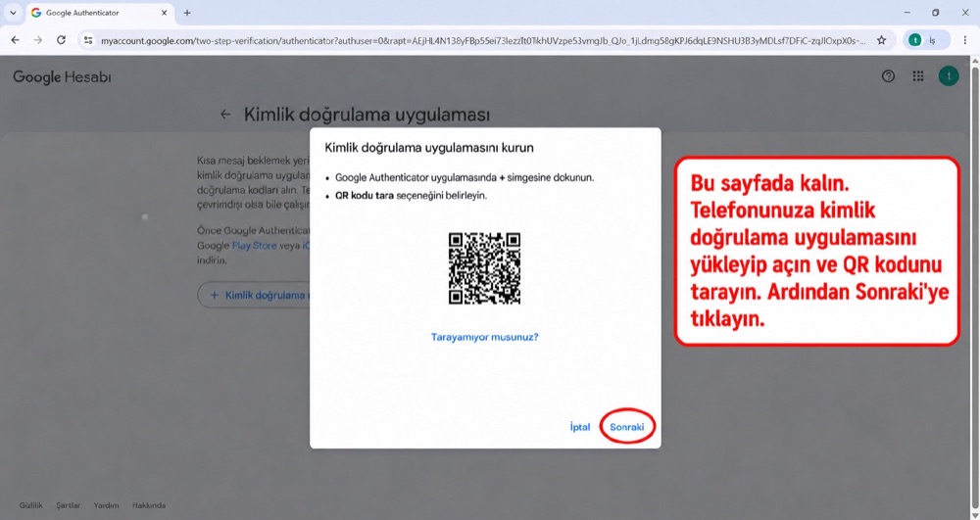Expand the tab search dropdown arrow
This screenshot has width=980, height=520.
coord(13,13)
